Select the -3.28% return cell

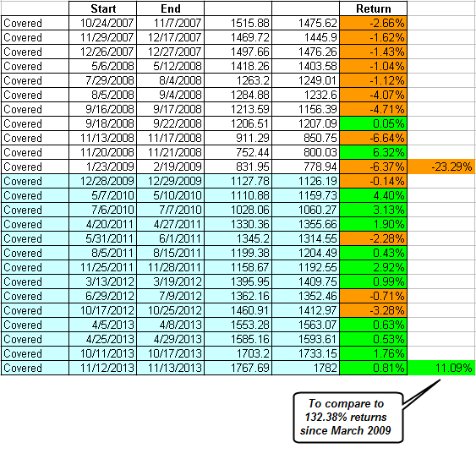(374, 310)
